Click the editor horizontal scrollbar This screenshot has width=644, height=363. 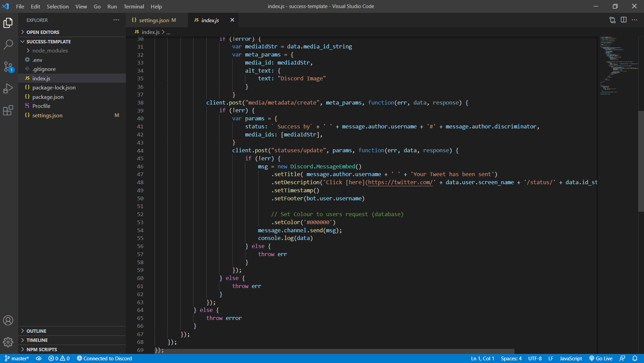[335, 351]
